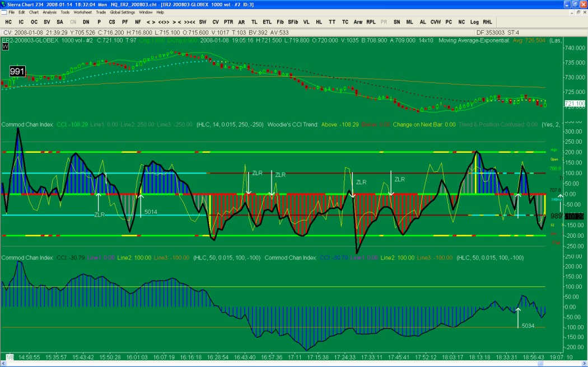Minimize the inner chart window

(x=572, y=12)
